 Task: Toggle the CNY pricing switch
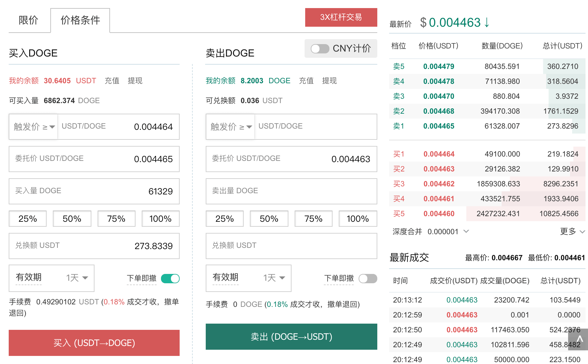pyautogui.click(x=320, y=49)
